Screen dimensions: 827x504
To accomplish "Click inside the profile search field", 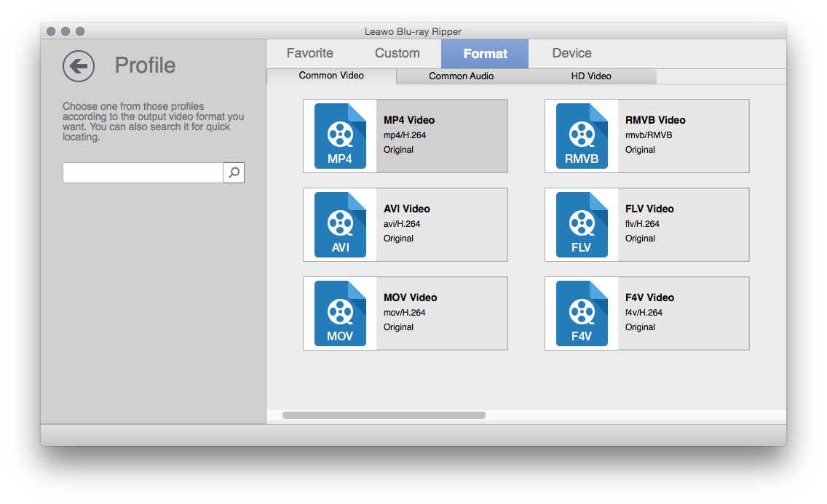I will coord(143,172).
